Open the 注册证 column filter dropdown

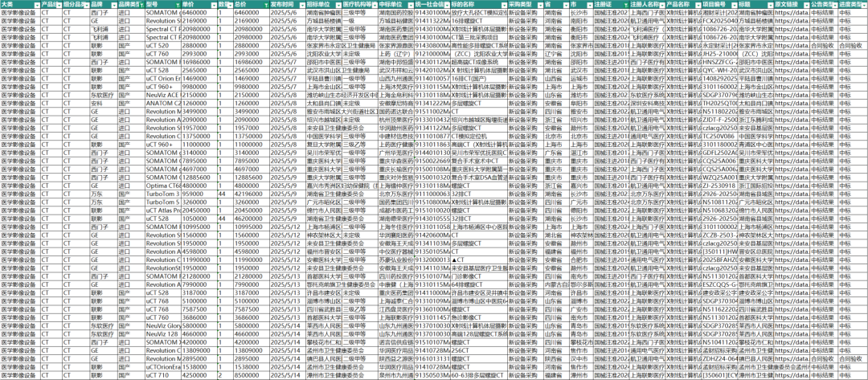(x=625, y=4)
